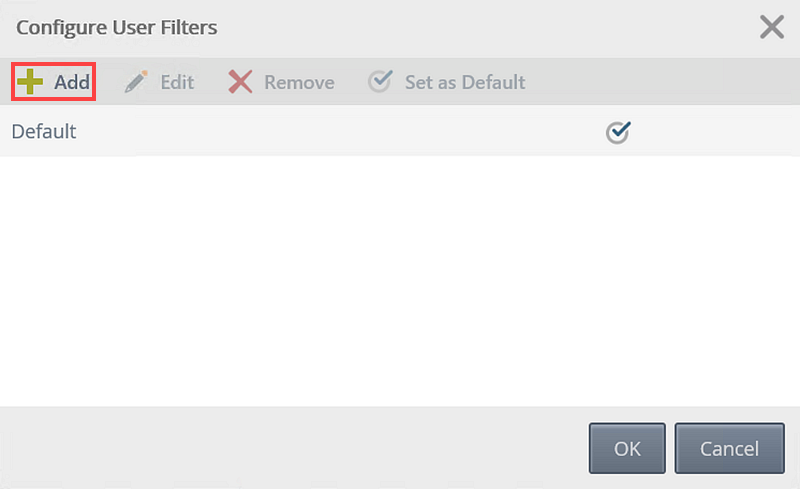Screen dimensions: 800x489
Task: Click the red X Remove icon
Action: tap(240, 82)
